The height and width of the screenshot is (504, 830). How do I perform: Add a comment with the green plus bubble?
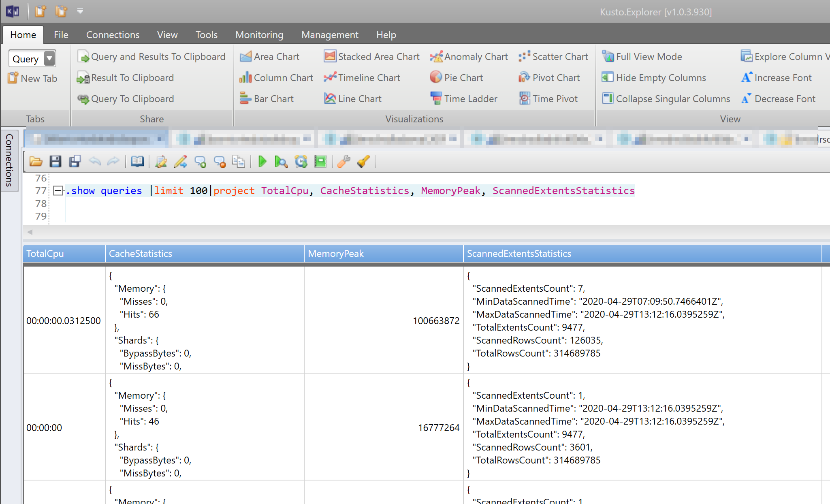[x=200, y=162]
